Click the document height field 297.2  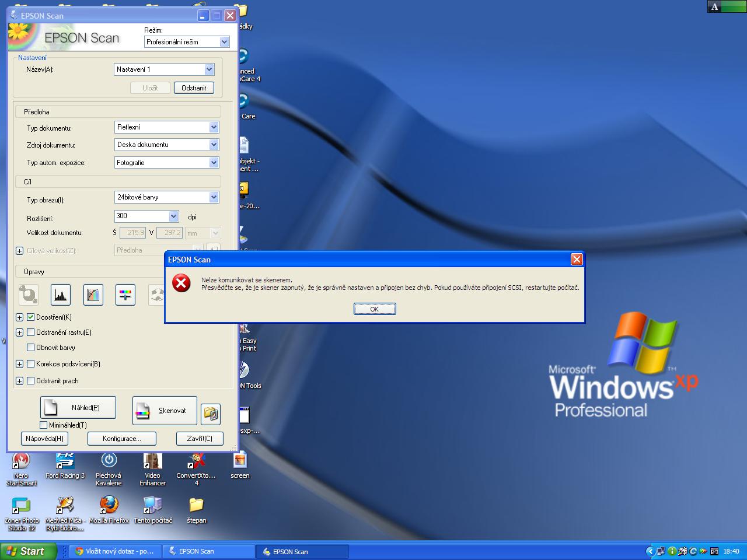[x=170, y=233]
